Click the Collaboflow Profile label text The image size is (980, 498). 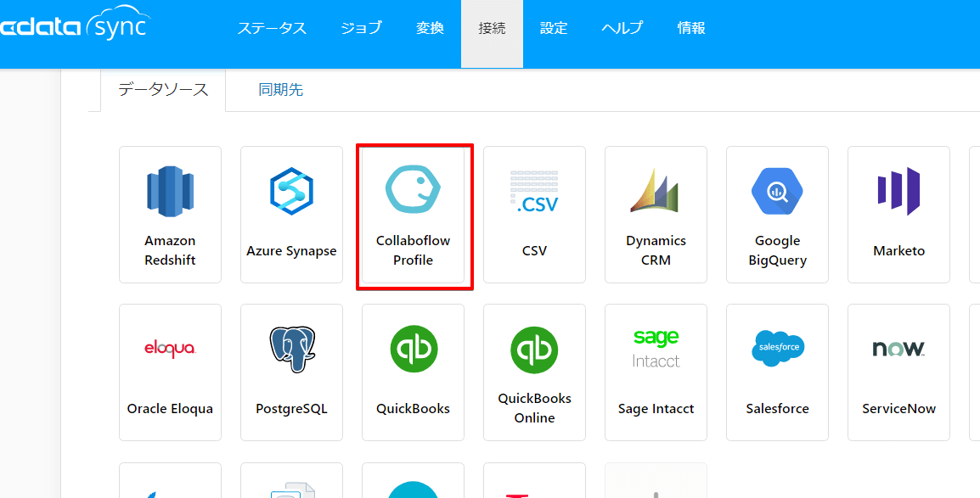[x=413, y=250]
